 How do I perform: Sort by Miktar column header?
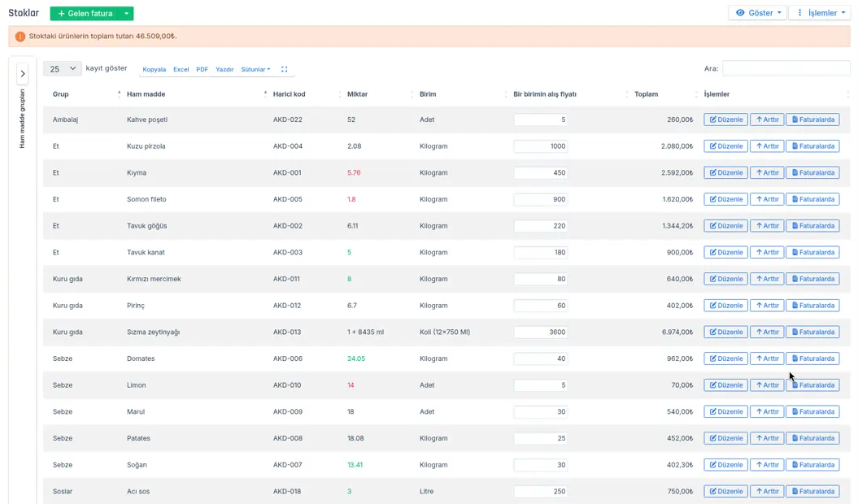(357, 94)
